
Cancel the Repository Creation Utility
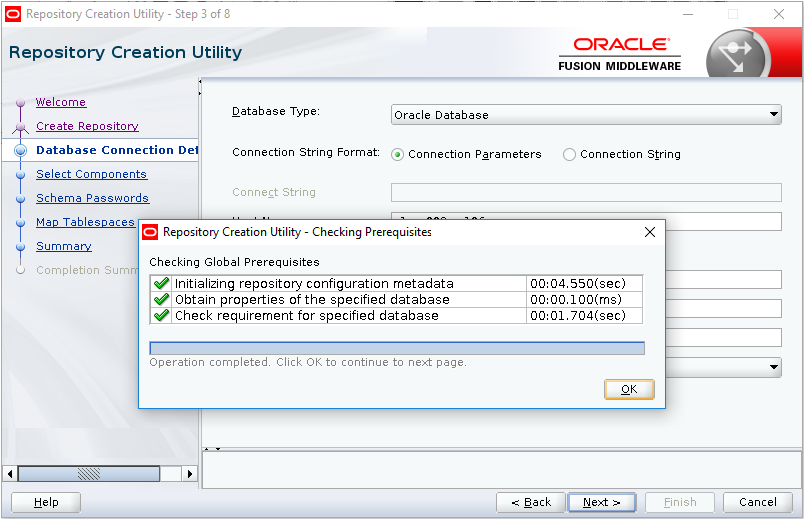point(757,502)
